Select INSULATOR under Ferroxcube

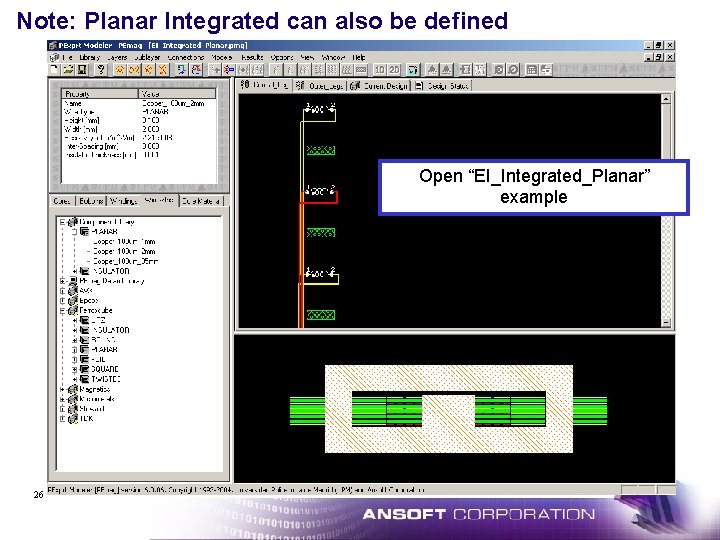tap(111, 330)
